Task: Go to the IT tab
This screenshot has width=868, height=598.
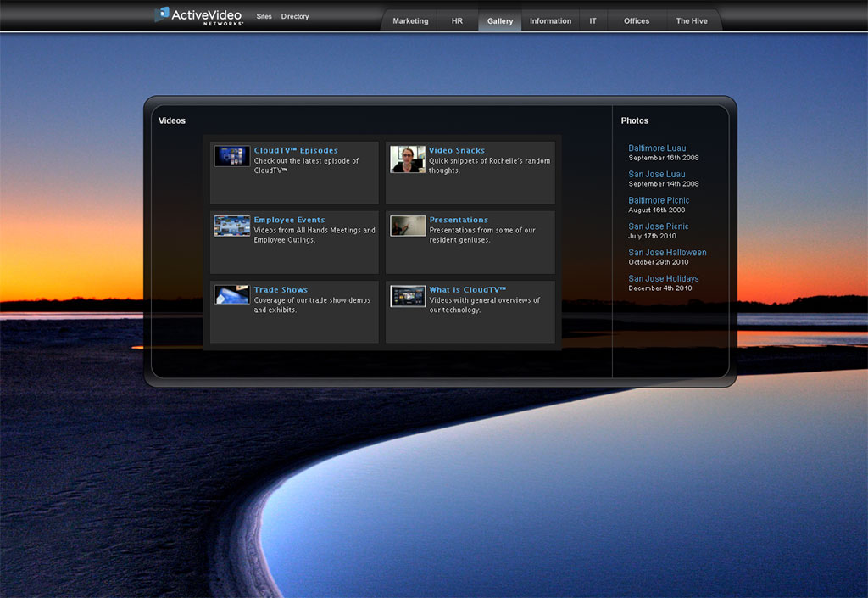Action: 593,21
